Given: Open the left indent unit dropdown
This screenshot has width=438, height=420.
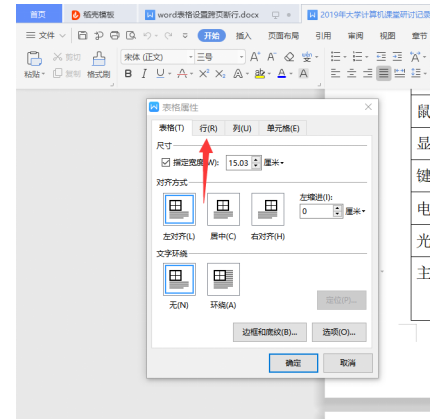Looking at the screenshot, I should coord(363,211).
